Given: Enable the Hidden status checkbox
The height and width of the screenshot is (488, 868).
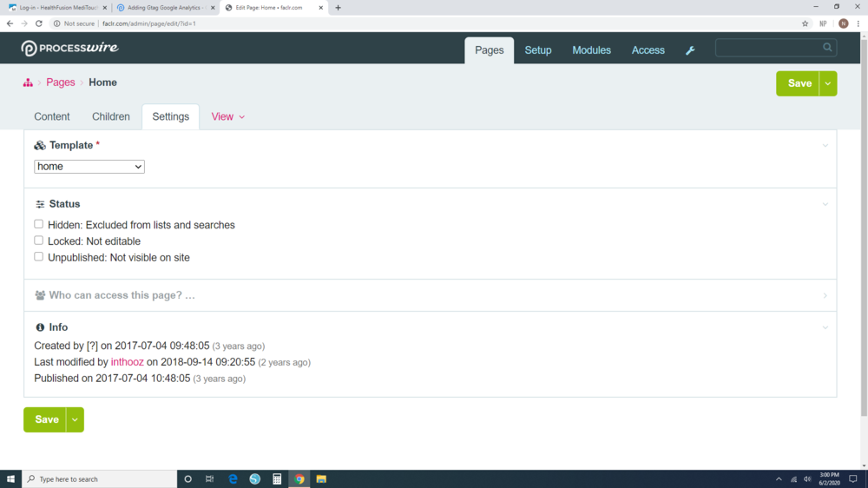Looking at the screenshot, I should pyautogui.click(x=39, y=224).
